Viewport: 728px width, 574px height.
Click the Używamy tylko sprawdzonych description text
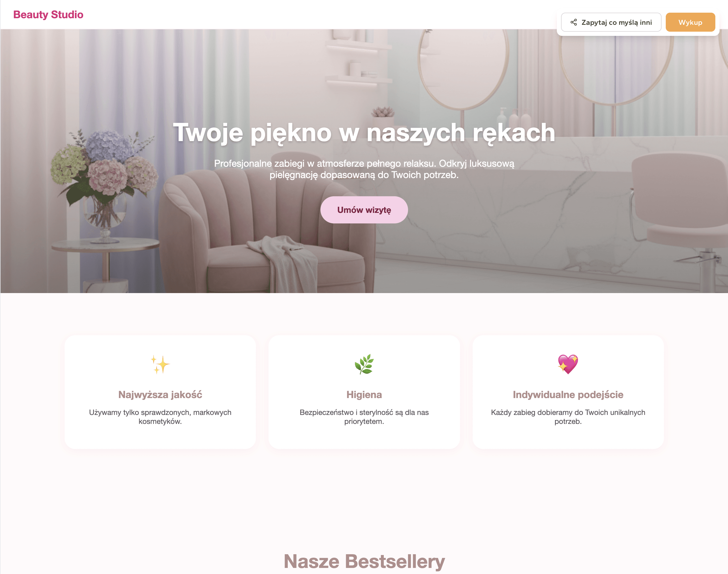tap(160, 417)
